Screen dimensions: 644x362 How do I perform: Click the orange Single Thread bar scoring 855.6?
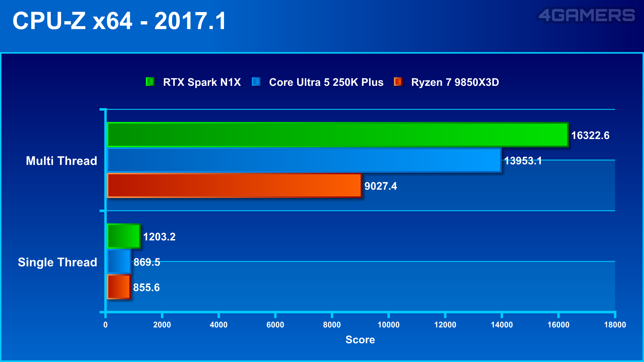119,287
